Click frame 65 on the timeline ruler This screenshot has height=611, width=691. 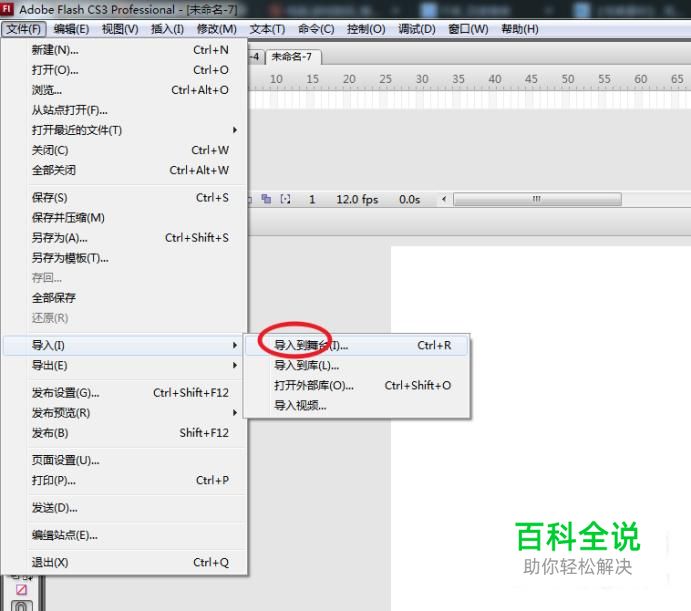[x=677, y=79]
